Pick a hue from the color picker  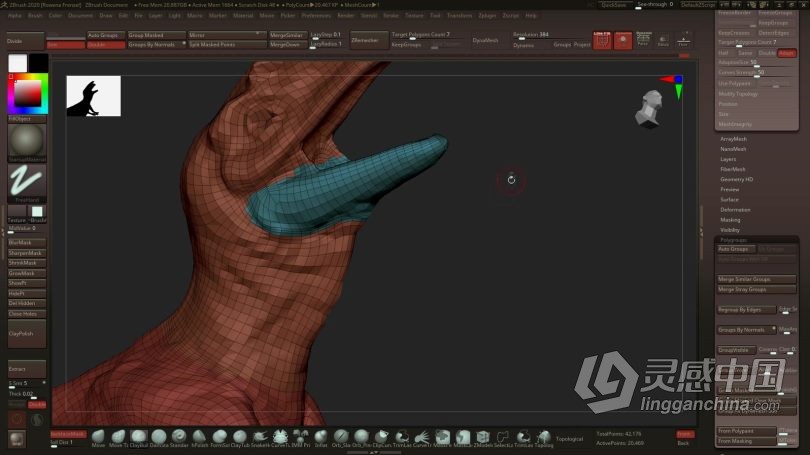pyautogui.click(x=27, y=94)
